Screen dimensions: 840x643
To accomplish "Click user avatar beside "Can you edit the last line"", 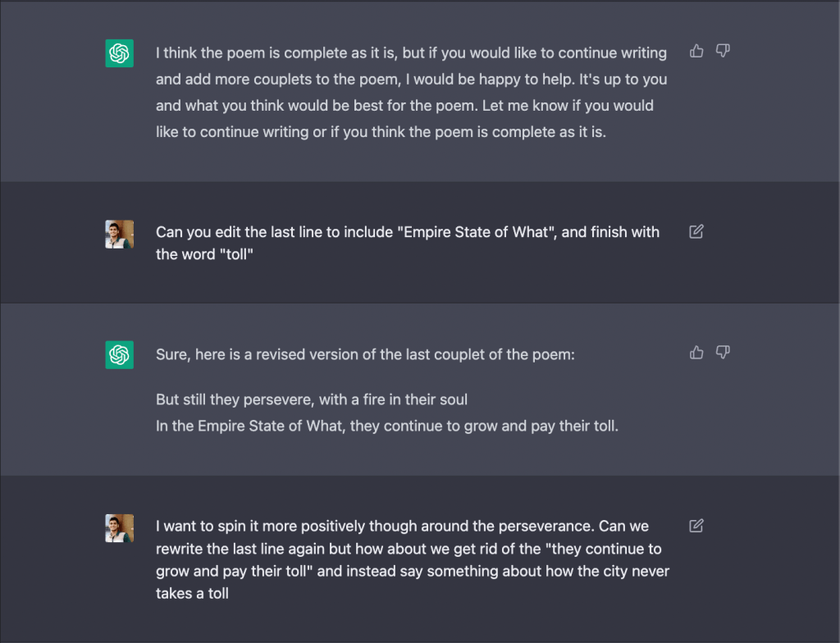I will point(119,234).
